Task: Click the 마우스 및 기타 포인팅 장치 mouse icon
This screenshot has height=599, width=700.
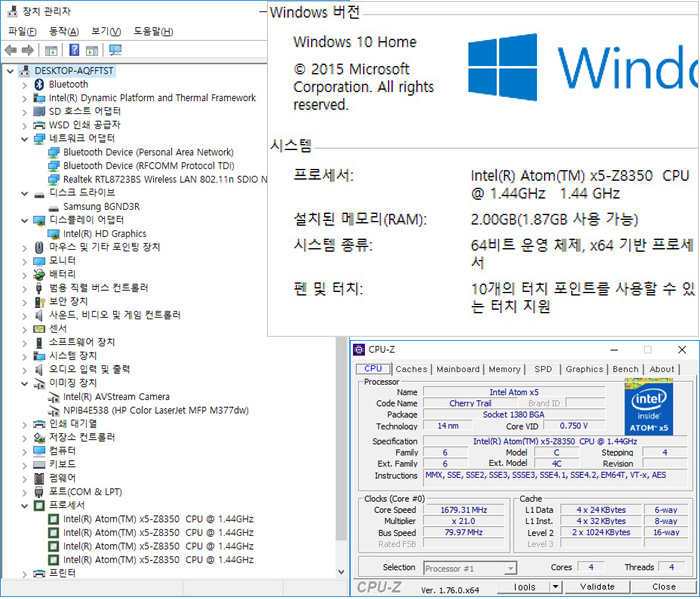Action: click(x=39, y=247)
